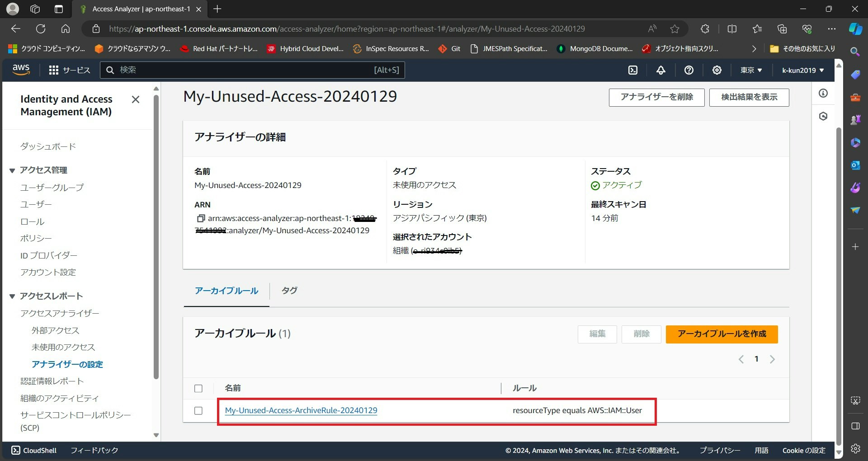The height and width of the screenshot is (461, 868).
Task: Click the 検出結果を表示 button
Action: click(x=749, y=97)
